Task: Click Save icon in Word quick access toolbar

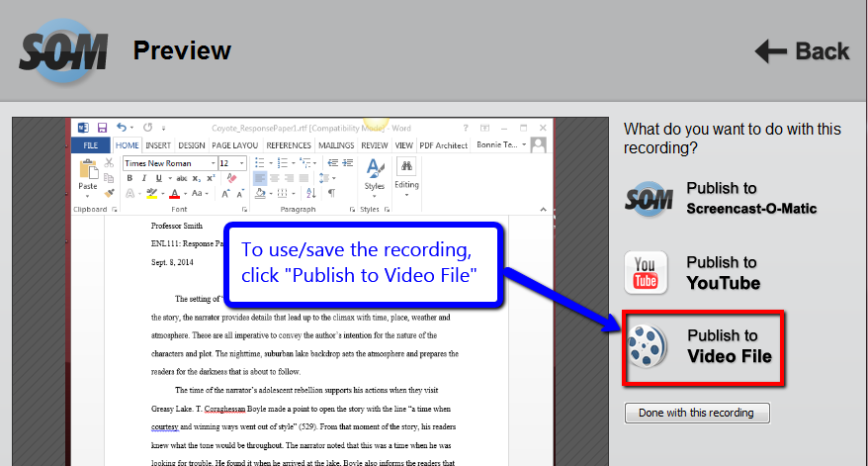Action: tap(102, 128)
